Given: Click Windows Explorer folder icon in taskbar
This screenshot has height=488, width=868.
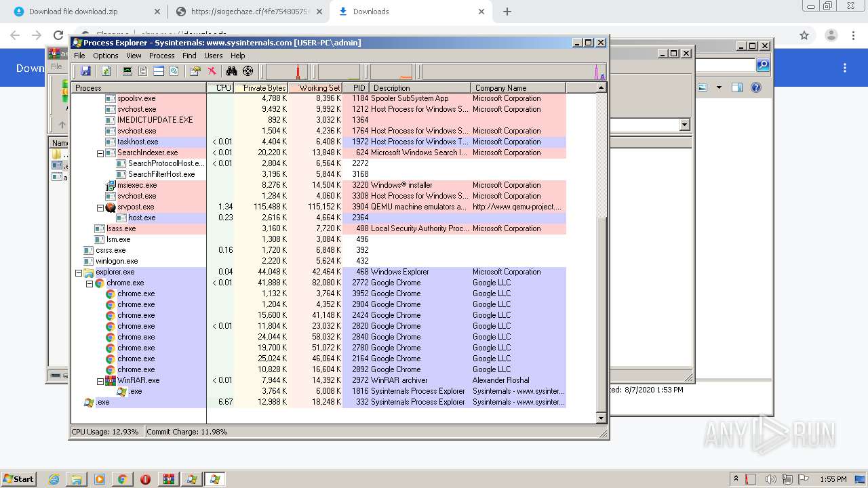Looking at the screenshot, I should [77, 479].
